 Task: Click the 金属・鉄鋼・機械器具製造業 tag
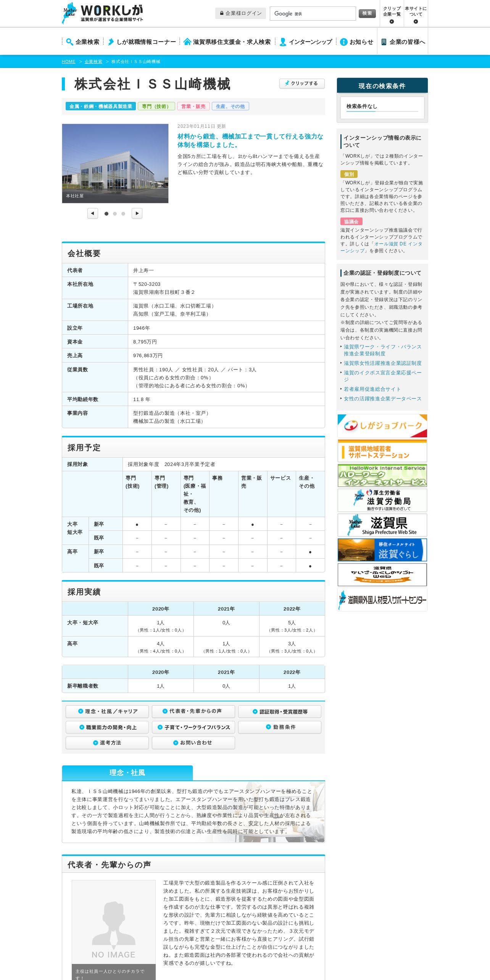click(101, 106)
